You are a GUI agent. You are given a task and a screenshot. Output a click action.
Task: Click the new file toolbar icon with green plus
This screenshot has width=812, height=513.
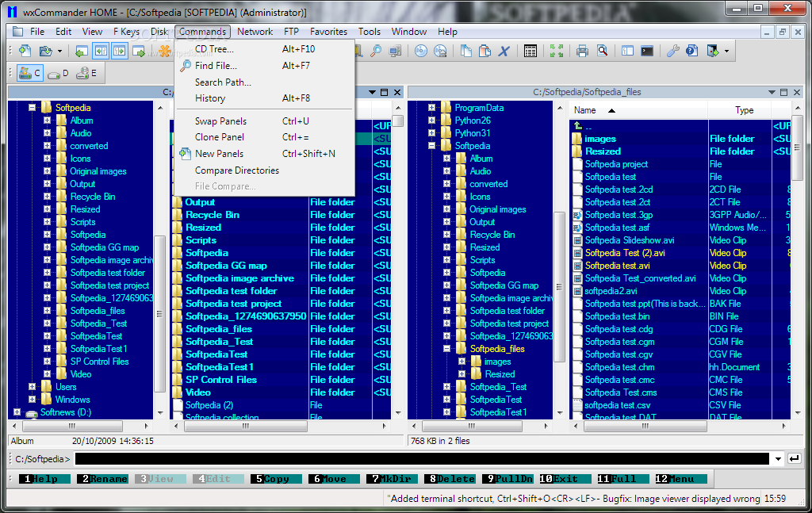(x=25, y=51)
